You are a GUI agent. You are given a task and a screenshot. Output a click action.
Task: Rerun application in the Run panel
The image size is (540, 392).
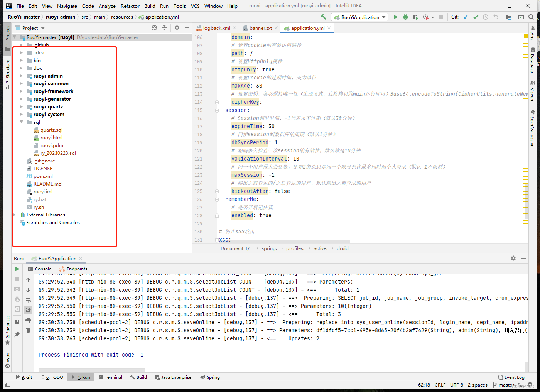(x=17, y=269)
